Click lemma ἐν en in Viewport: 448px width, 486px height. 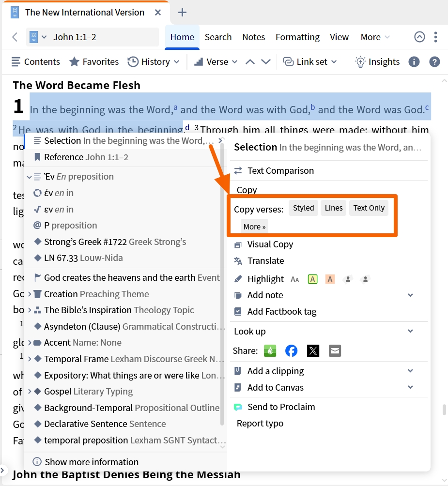click(59, 193)
